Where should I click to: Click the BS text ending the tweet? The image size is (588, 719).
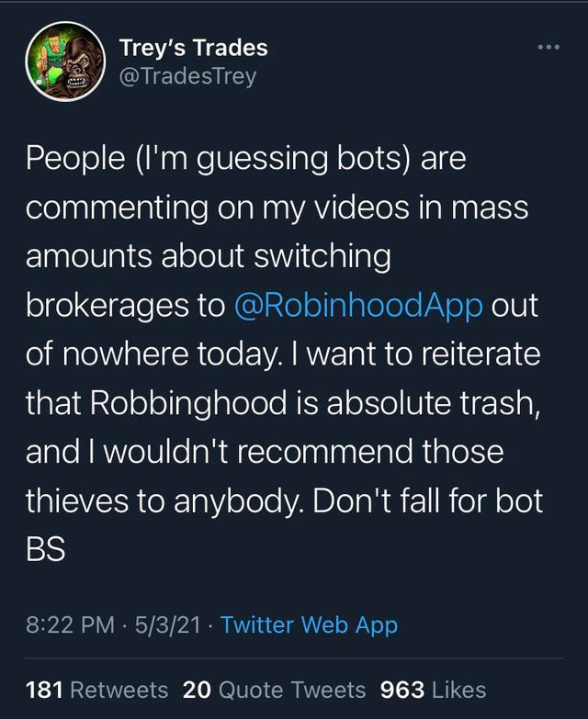(x=45, y=549)
